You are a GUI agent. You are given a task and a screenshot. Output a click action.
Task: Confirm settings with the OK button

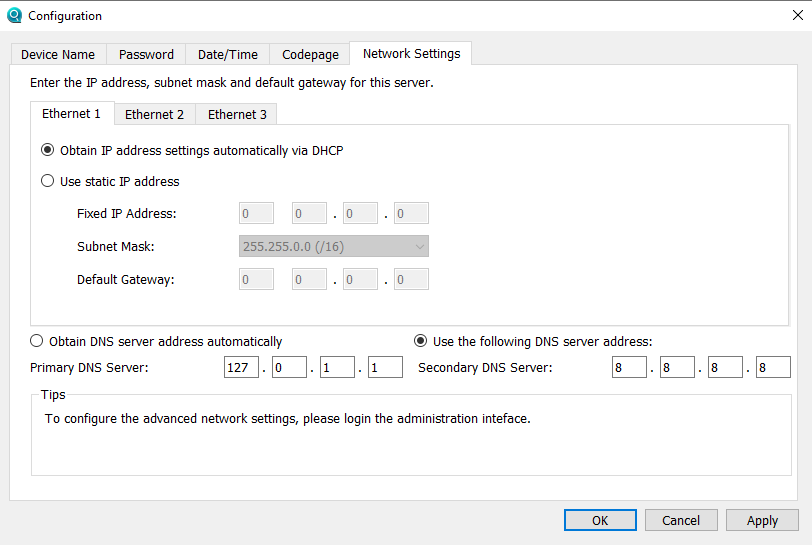600,520
